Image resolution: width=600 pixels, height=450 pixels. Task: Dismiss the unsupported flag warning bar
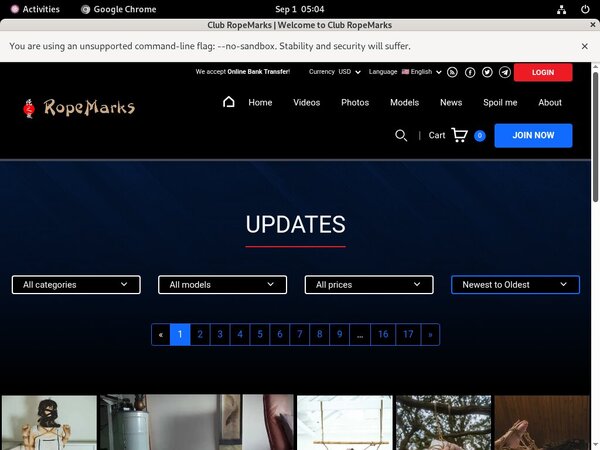pos(584,46)
